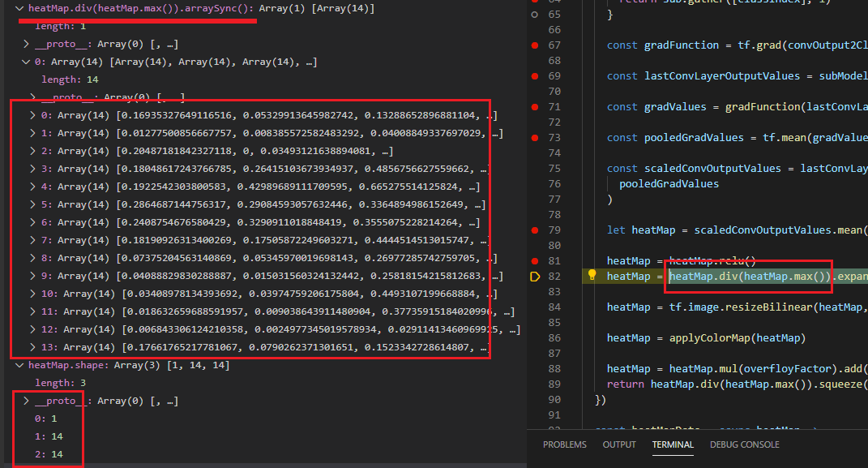
Task: Click 'pooledGradValues' argument on line 76
Action: [669, 184]
